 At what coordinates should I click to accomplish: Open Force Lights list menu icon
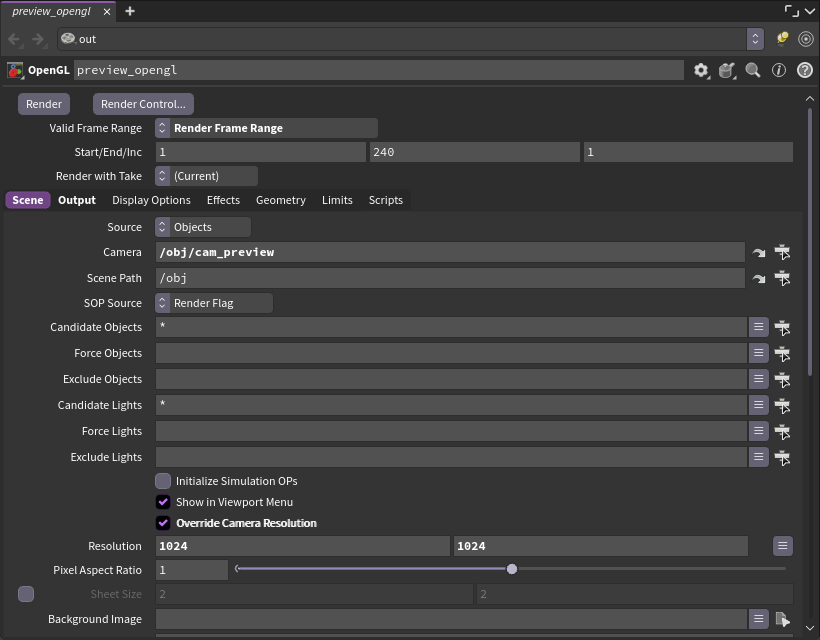pos(758,431)
